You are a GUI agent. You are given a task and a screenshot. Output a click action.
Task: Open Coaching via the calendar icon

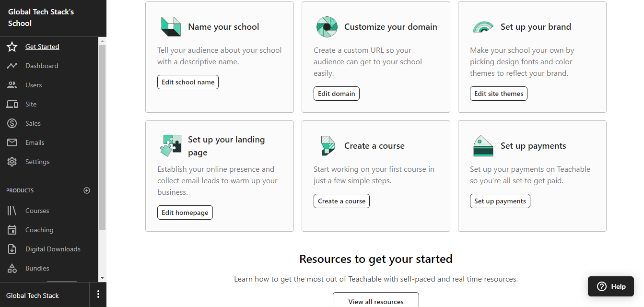(12, 230)
